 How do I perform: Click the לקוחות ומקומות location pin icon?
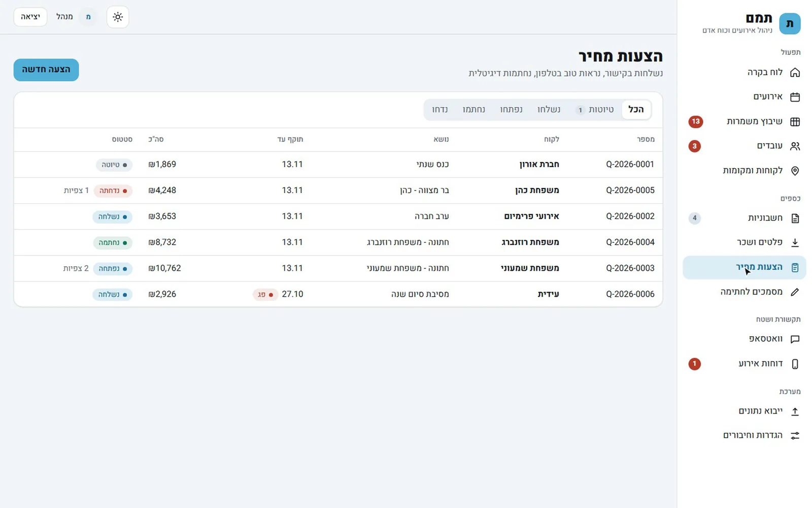tap(795, 171)
